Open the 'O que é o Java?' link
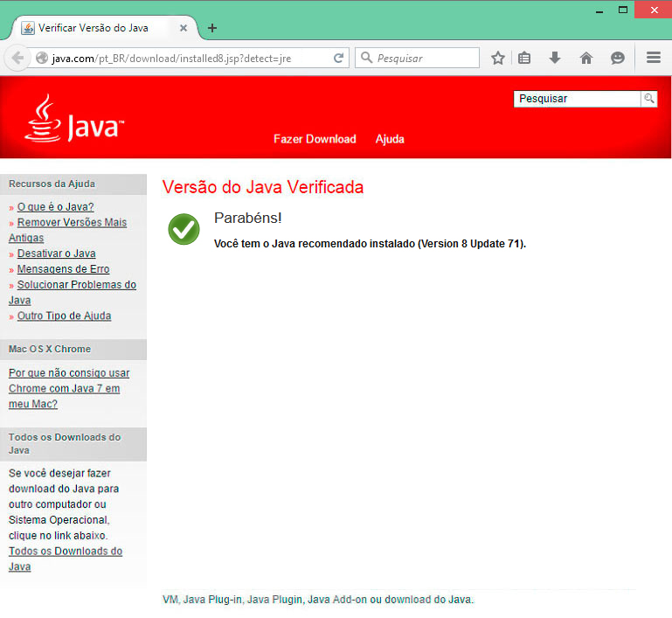 [x=55, y=207]
